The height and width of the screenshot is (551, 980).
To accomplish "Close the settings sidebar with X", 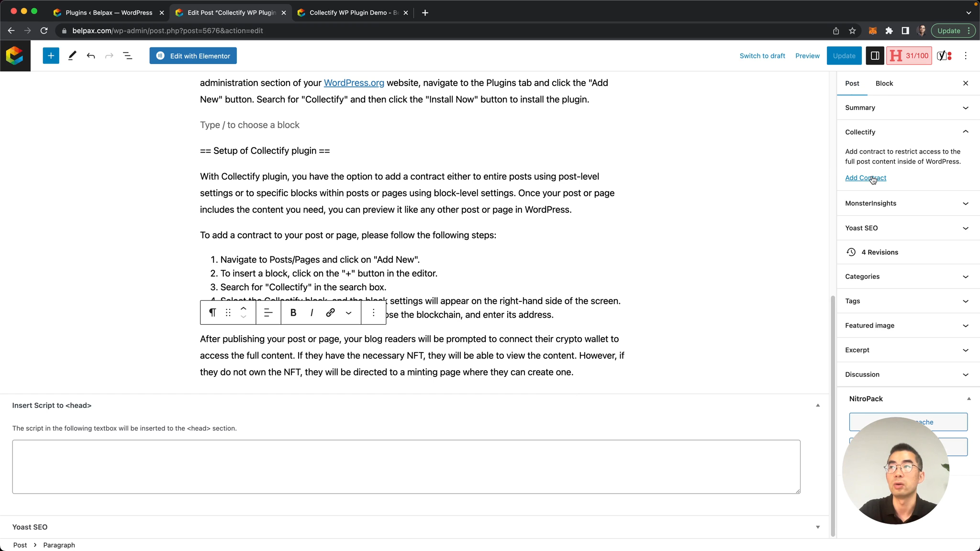I will coord(966,83).
